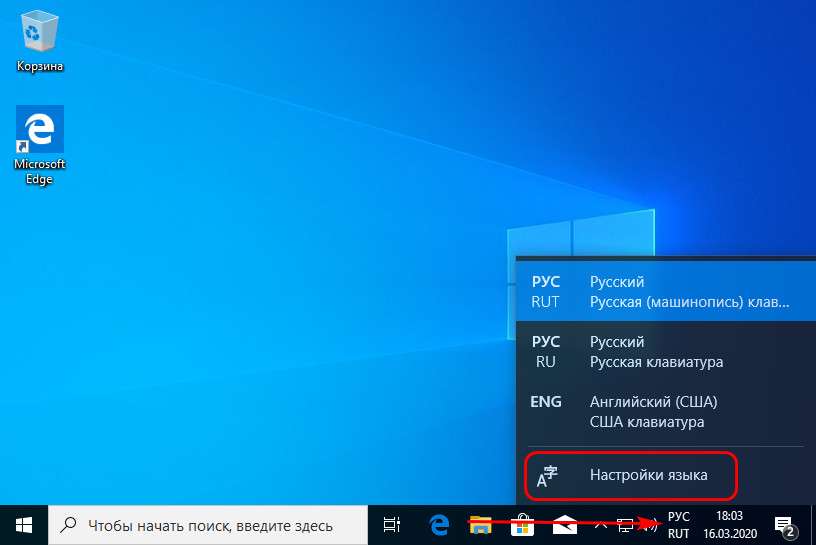The width and height of the screenshot is (816, 545).
Task: Open File Explorer from the taskbar
Action: tap(481, 525)
